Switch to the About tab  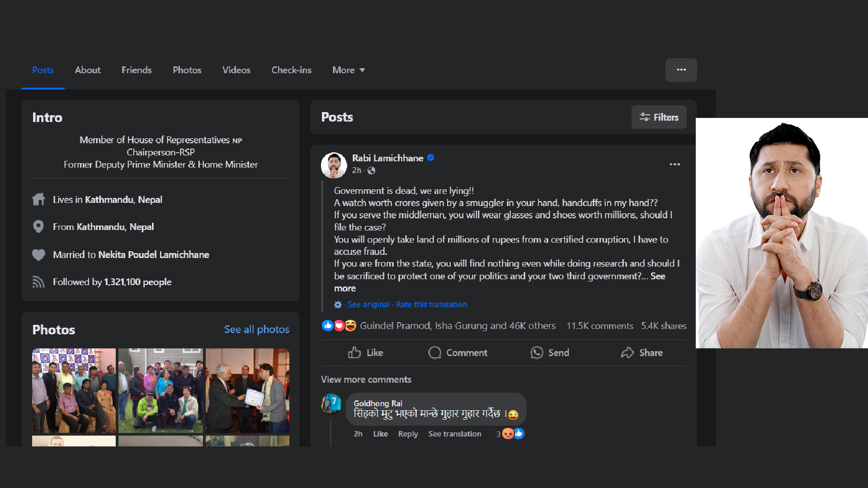88,70
